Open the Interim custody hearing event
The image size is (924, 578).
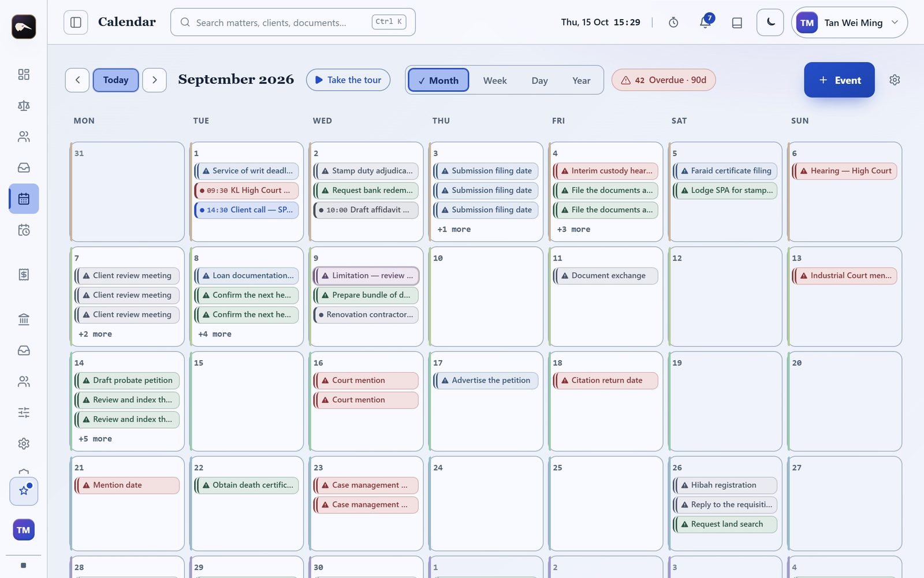[605, 171]
